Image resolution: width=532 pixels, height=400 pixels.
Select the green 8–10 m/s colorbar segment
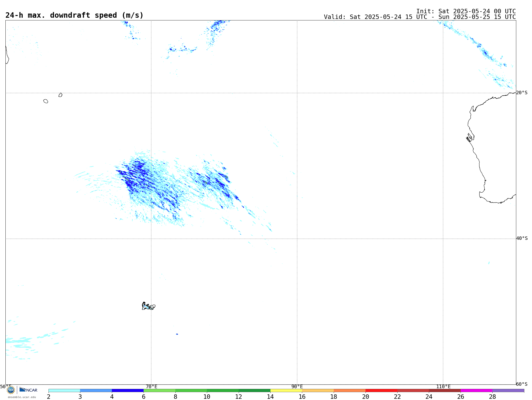click(191, 391)
